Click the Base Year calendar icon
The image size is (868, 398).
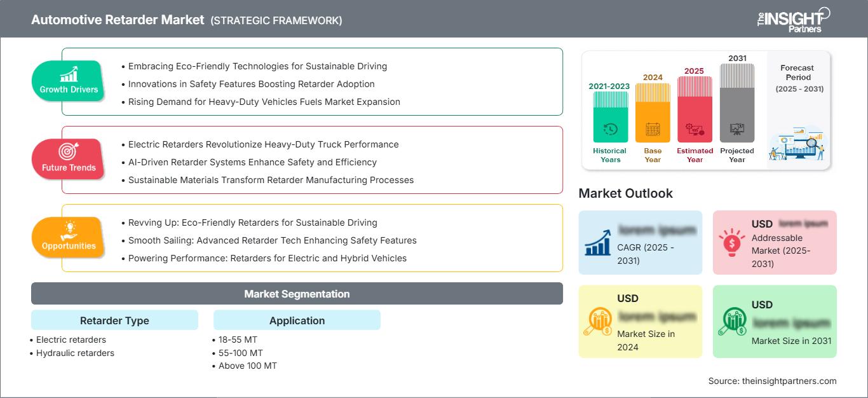[653, 130]
